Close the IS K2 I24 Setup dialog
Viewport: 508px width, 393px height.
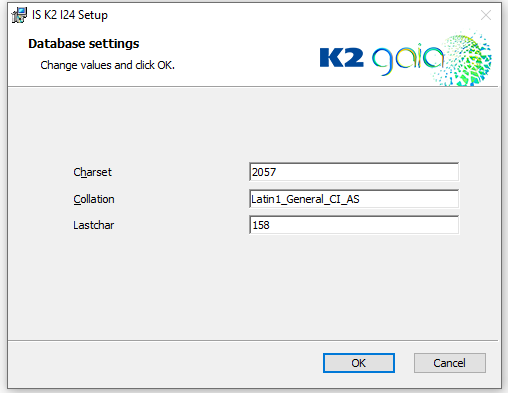click(486, 15)
